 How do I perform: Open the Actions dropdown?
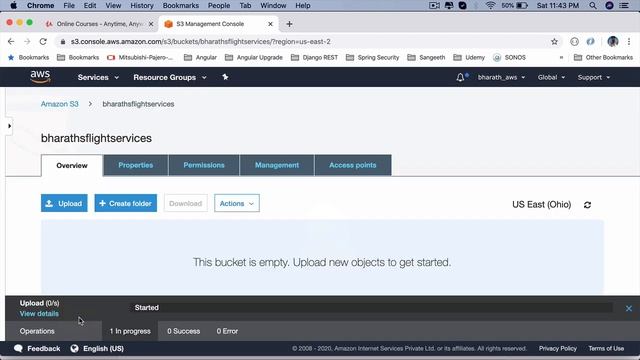pos(237,203)
